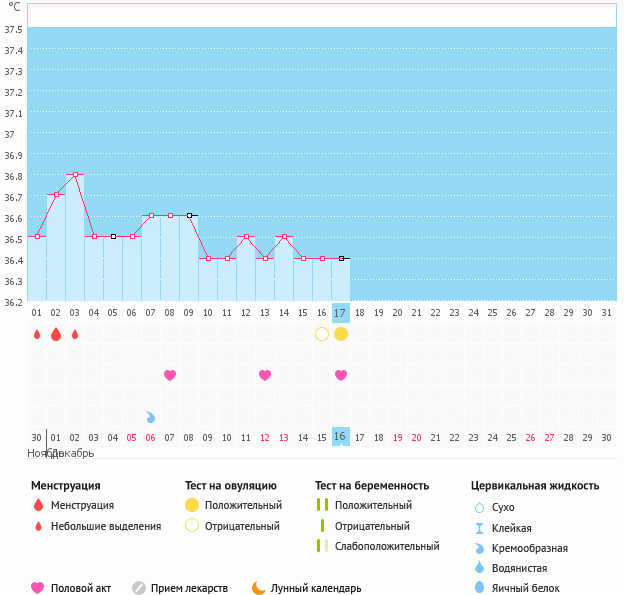The height and width of the screenshot is (595, 626).
Task: Click the Яичный белок legend drop icon
Action: pyautogui.click(x=479, y=588)
